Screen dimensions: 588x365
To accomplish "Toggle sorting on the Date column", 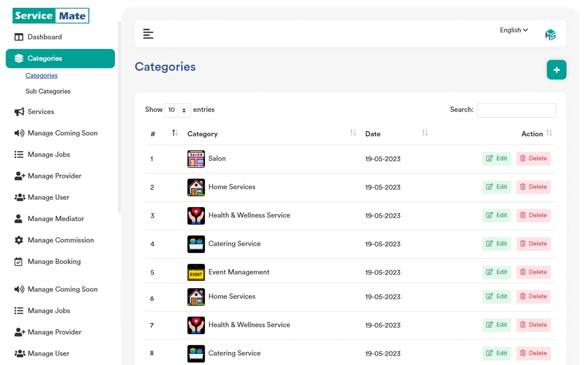I will (x=424, y=133).
